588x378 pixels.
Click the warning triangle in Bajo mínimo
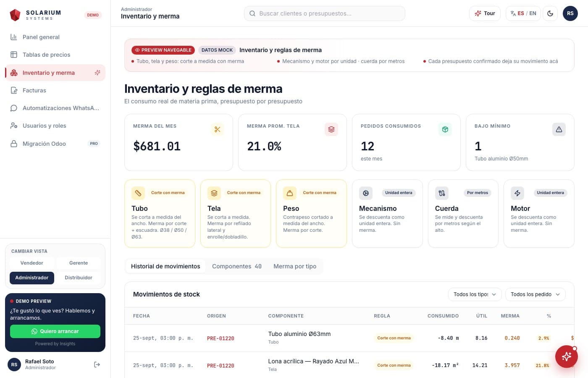559,129
